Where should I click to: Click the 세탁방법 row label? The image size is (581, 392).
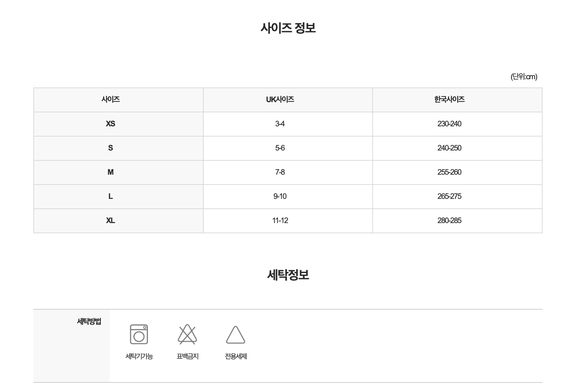pyautogui.click(x=89, y=321)
